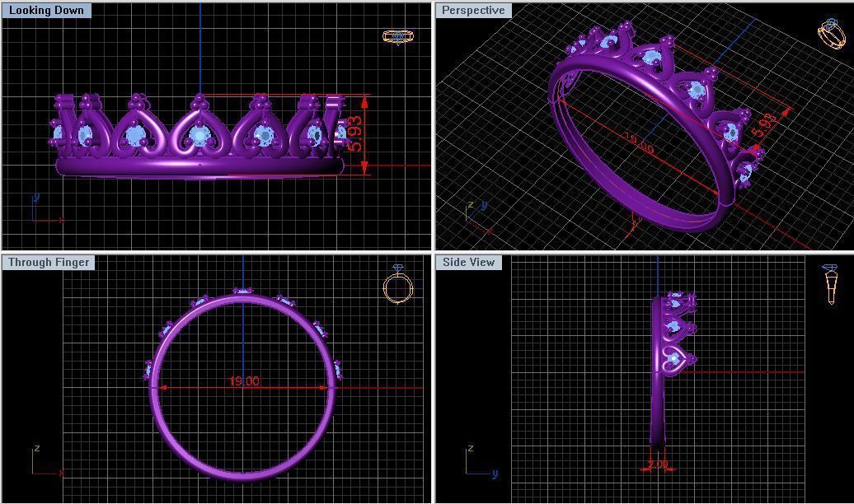Image resolution: width=854 pixels, height=504 pixels.
Task: Click the axis indicator in Looking Down view
Action: coord(47,208)
